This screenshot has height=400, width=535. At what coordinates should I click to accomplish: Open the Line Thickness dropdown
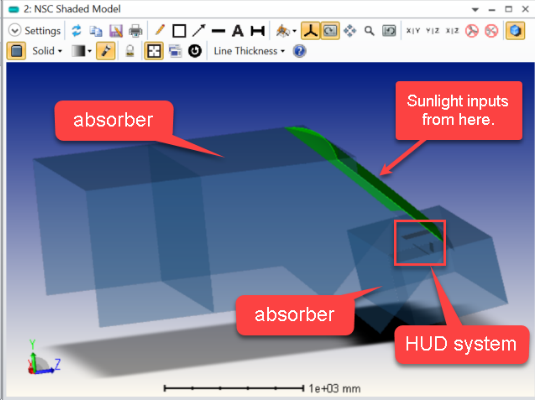(x=249, y=51)
